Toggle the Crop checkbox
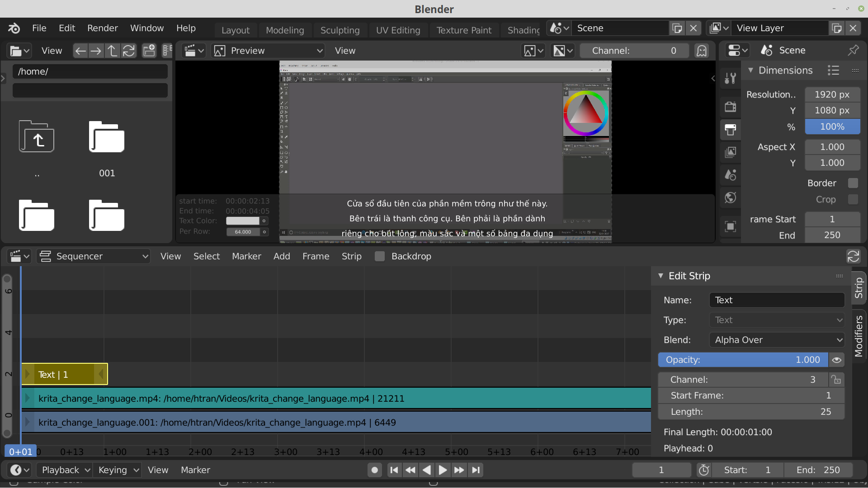The height and width of the screenshot is (488, 868). [853, 199]
